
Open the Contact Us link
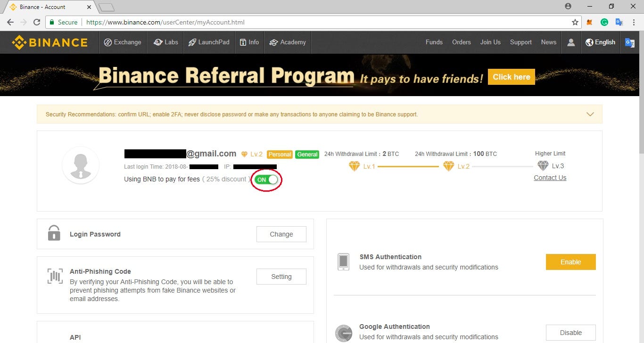(x=550, y=178)
